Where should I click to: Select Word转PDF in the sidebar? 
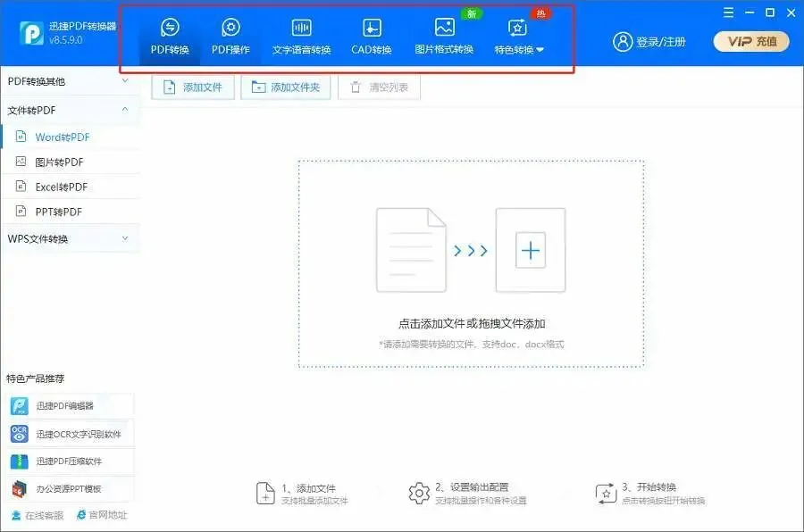(71, 137)
